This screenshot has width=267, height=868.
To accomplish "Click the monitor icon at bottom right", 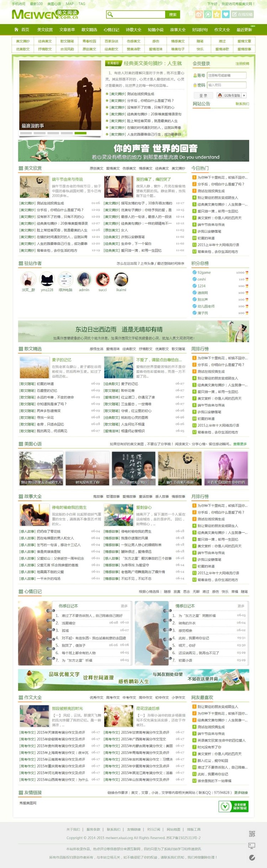I will click(x=252, y=846).
